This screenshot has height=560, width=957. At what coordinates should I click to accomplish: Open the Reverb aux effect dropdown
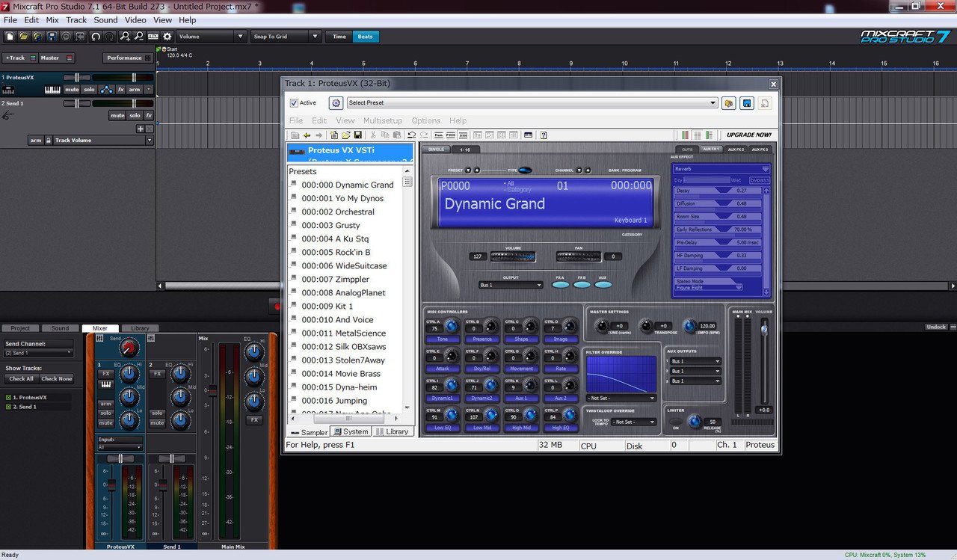(x=721, y=169)
